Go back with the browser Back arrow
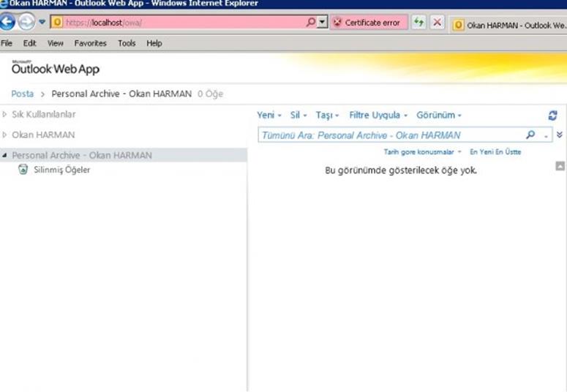567x392 pixels. [7, 22]
